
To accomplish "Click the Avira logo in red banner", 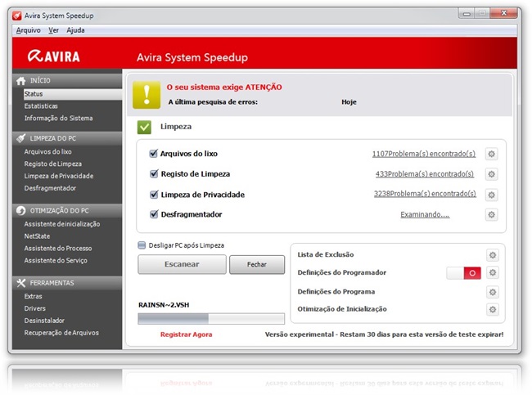I will click(x=53, y=56).
